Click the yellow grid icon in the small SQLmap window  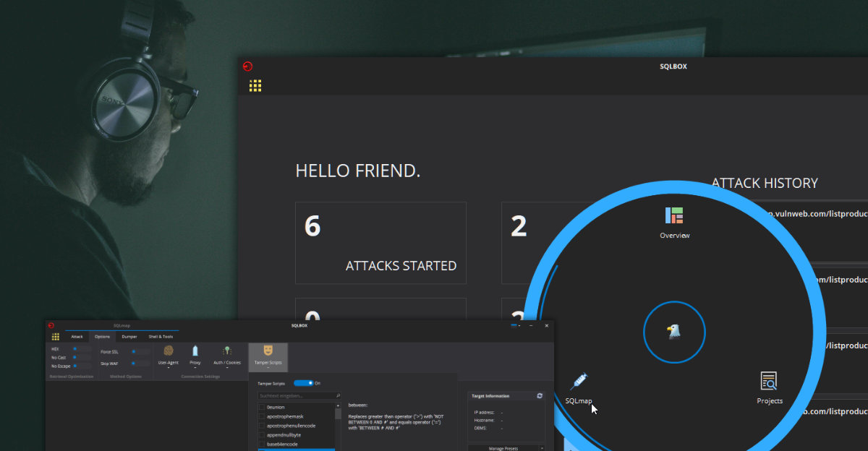click(56, 337)
